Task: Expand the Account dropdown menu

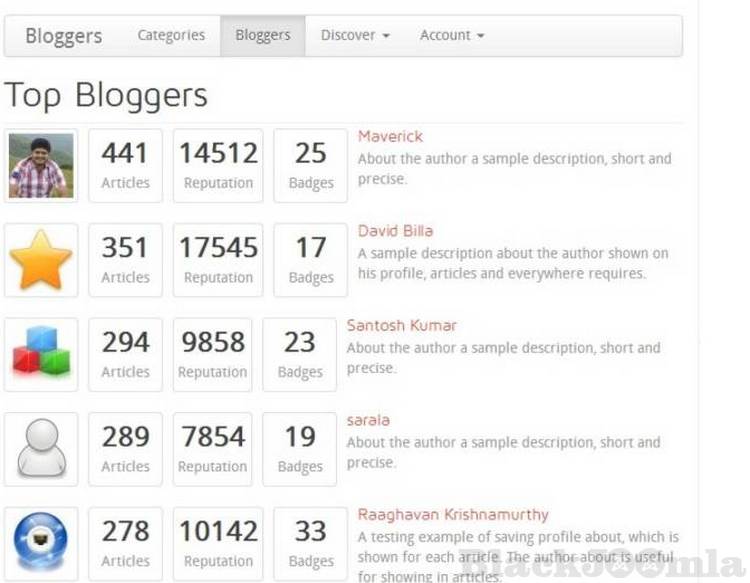Action: pyautogui.click(x=452, y=35)
